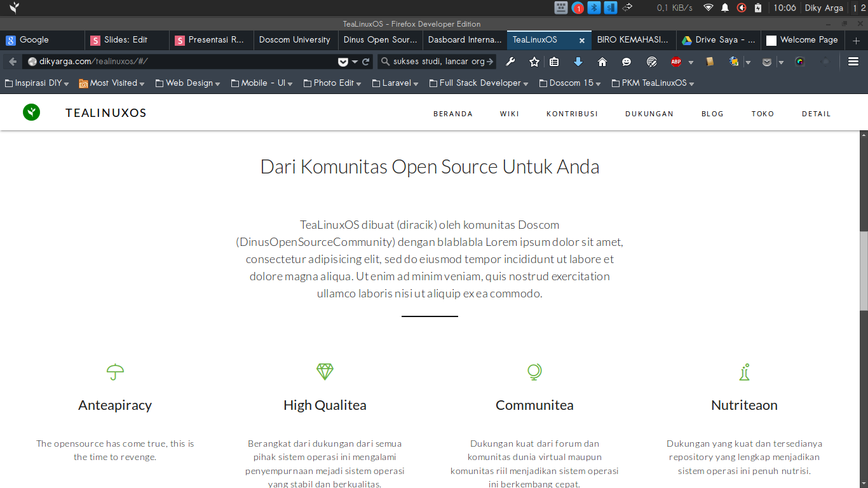
Task: Click the globe Communitea icon
Action: pyautogui.click(x=534, y=372)
